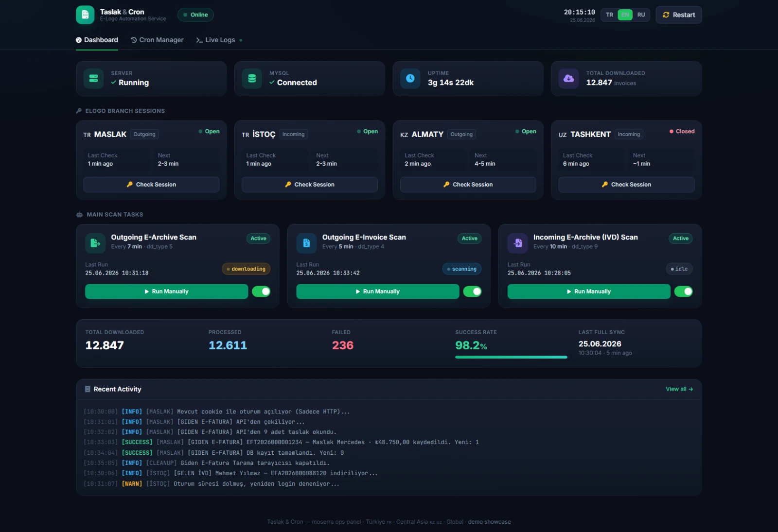Click the EFT2026000001234 SUCCESS log line
The width and height of the screenshot is (778, 532).
(x=281, y=443)
